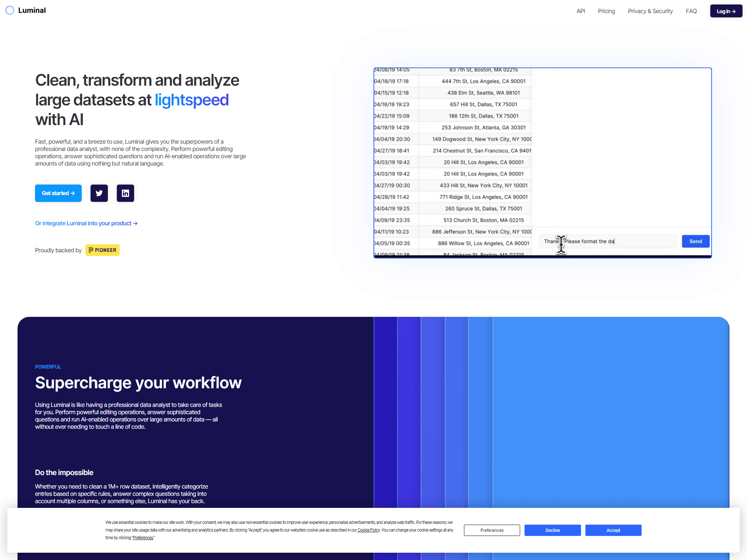Viewport: 747px width, 560px height.
Task: Click the date cell '04/15/19 12:18'
Action: (396, 93)
